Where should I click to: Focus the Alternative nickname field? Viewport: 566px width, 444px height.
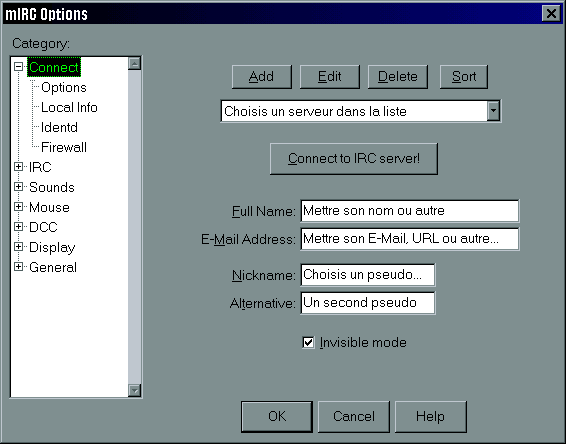click(x=367, y=303)
